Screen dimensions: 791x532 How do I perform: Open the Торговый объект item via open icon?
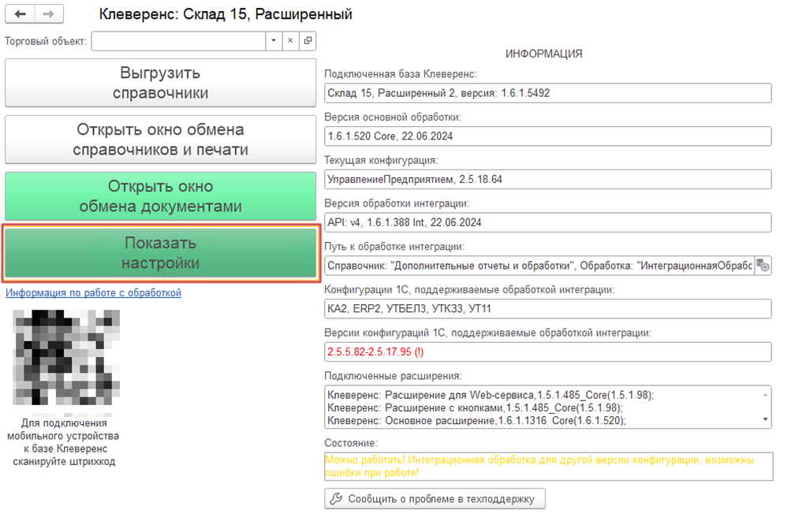[308, 41]
